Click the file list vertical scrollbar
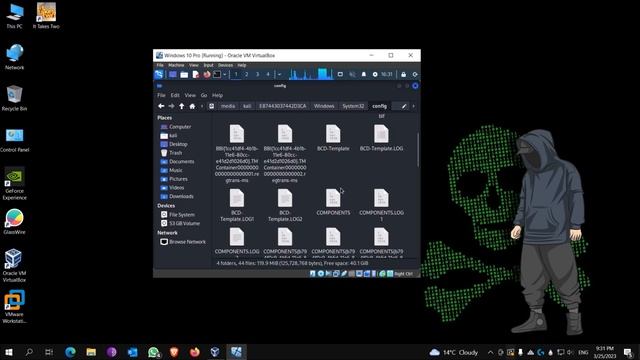Screen dimensions: 640x360 click(x=418, y=149)
